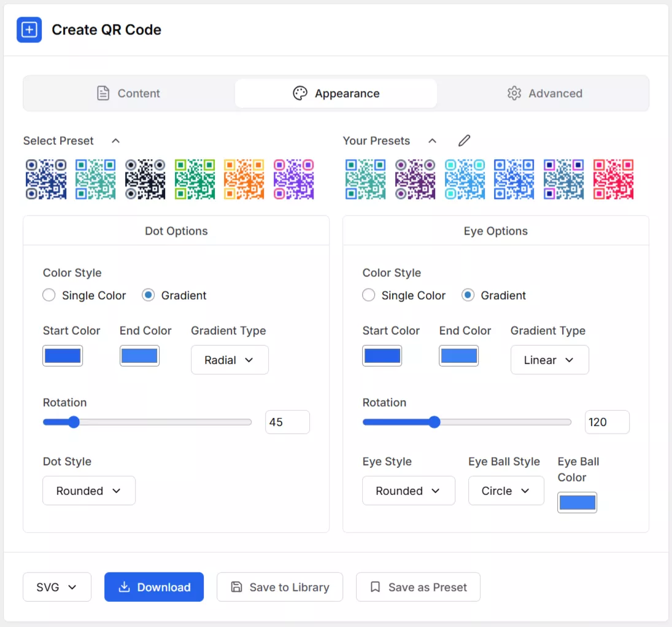Pick the red QR code in Your Presets
The width and height of the screenshot is (672, 627).
coord(613,179)
